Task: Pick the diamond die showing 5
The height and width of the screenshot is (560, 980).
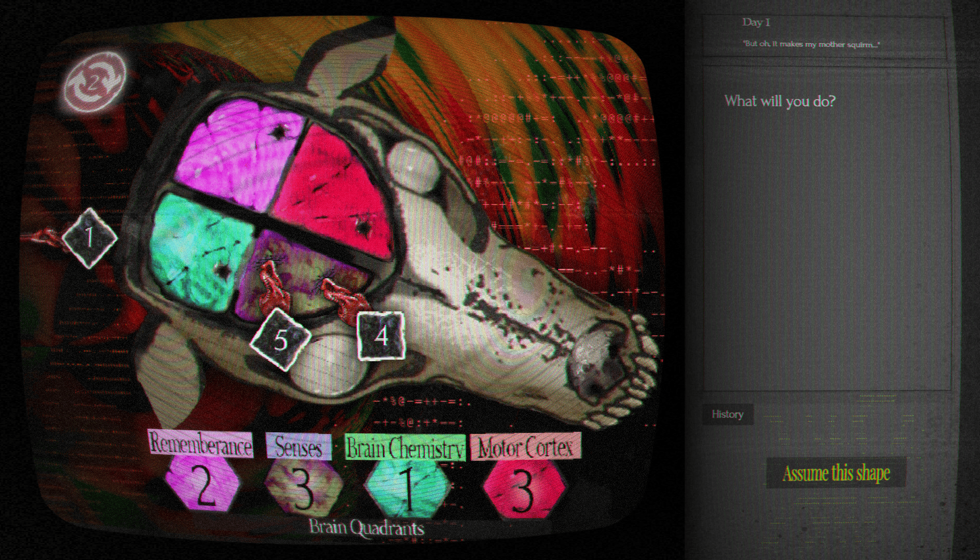Action: coord(280,339)
